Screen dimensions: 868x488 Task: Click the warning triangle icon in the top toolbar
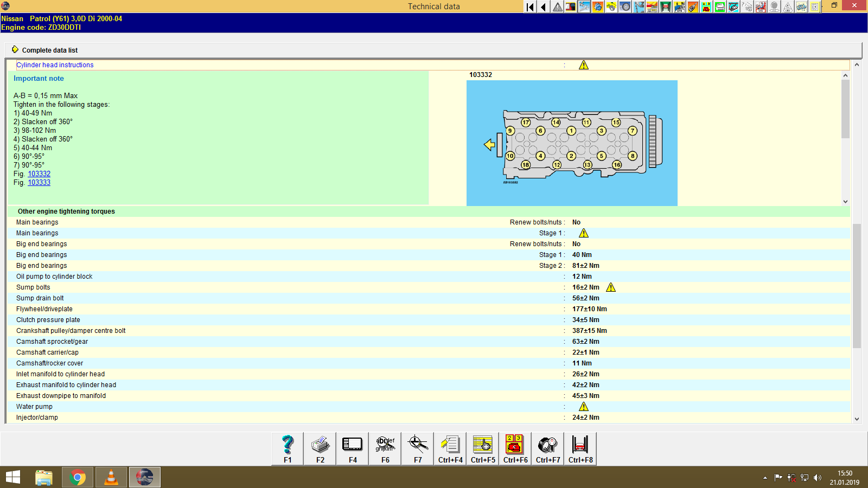(x=557, y=7)
